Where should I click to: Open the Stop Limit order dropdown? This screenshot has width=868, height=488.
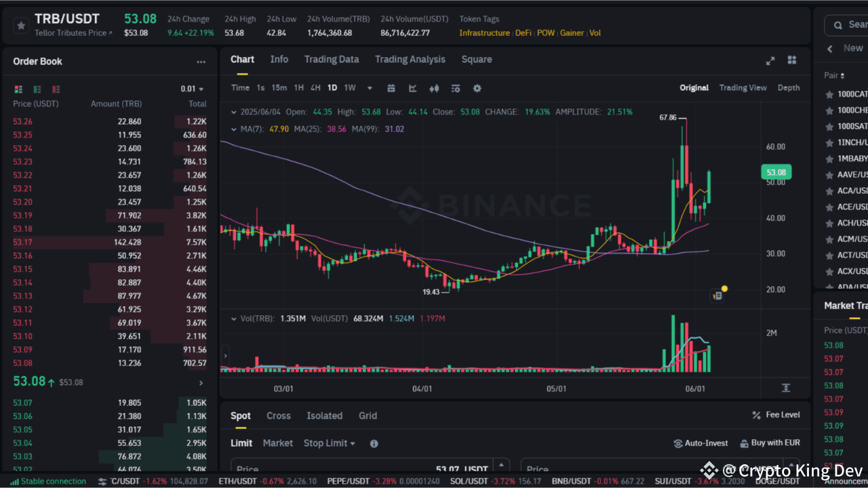pos(330,443)
